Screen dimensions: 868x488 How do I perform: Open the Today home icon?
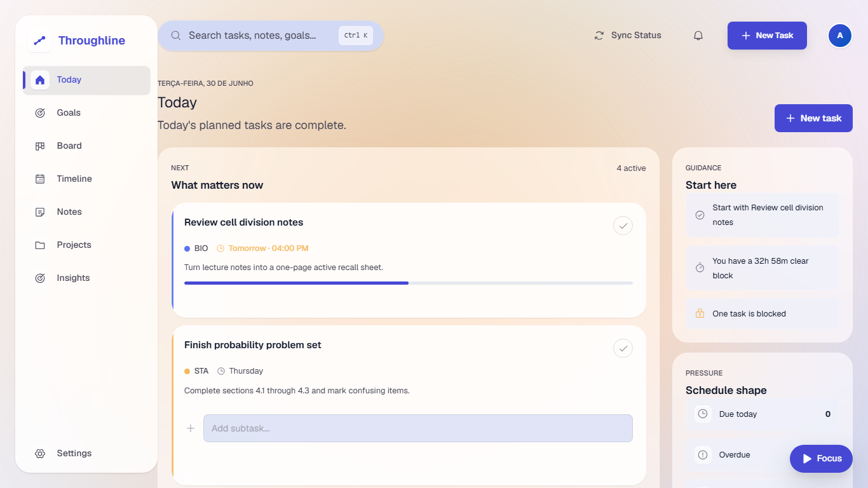pos(40,80)
